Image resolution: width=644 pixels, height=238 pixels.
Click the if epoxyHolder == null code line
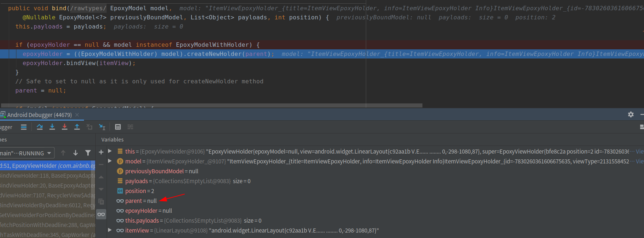[137, 45]
